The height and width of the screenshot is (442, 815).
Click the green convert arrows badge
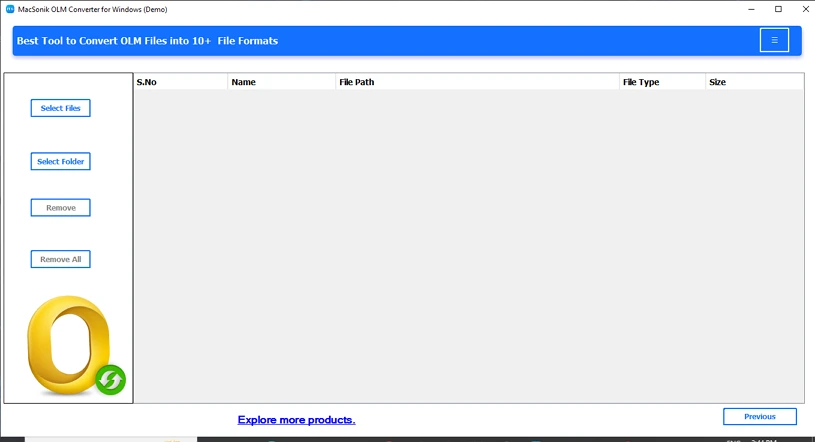pos(111,379)
